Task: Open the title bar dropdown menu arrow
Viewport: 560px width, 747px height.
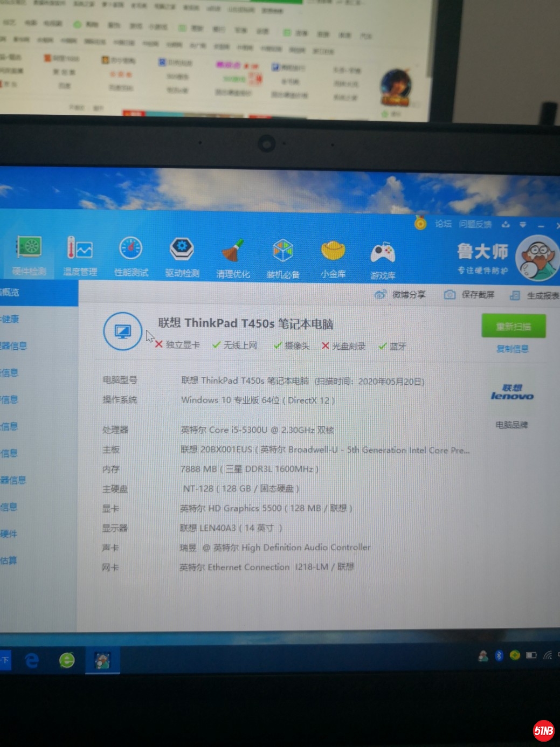Action: tap(522, 224)
